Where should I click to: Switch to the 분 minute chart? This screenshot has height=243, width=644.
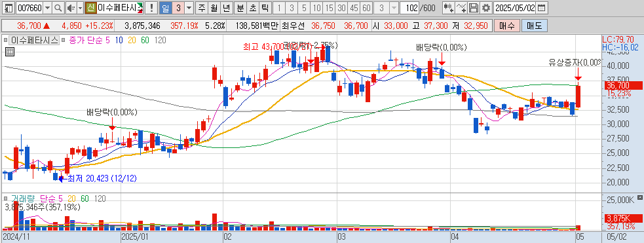[240, 8]
